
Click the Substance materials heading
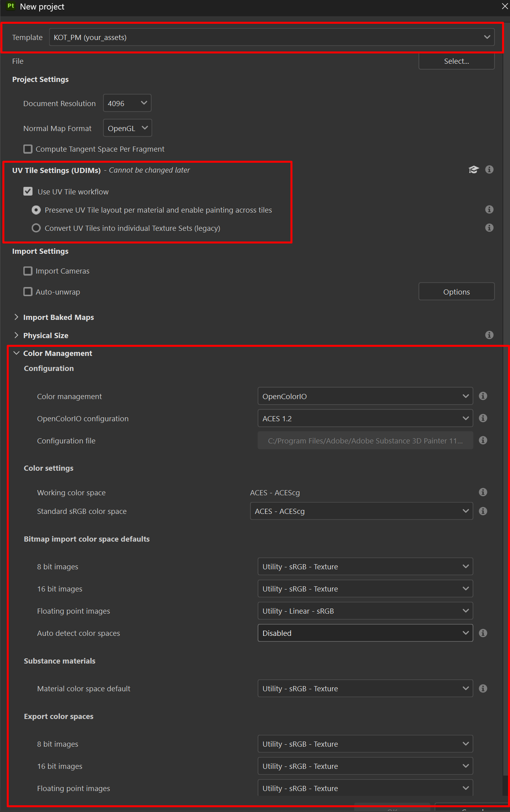(59, 661)
